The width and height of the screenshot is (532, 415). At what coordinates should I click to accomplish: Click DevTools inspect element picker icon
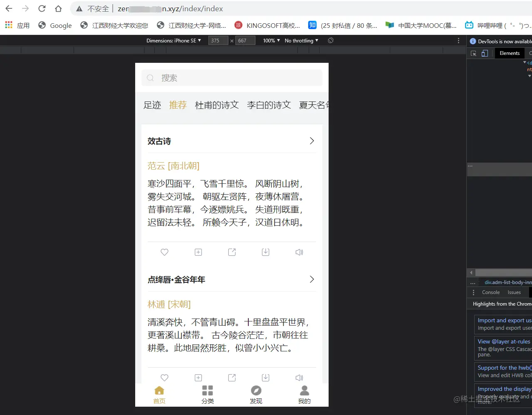click(473, 53)
